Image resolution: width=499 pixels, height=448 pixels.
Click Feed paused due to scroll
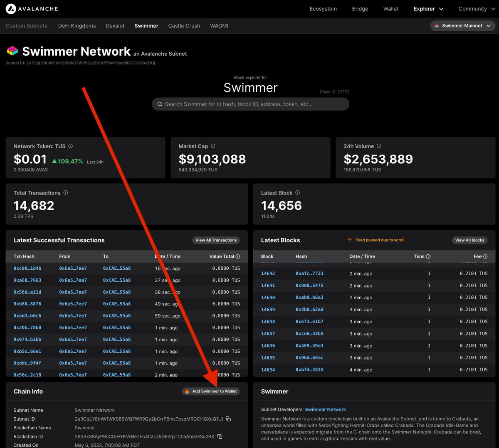click(380, 240)
